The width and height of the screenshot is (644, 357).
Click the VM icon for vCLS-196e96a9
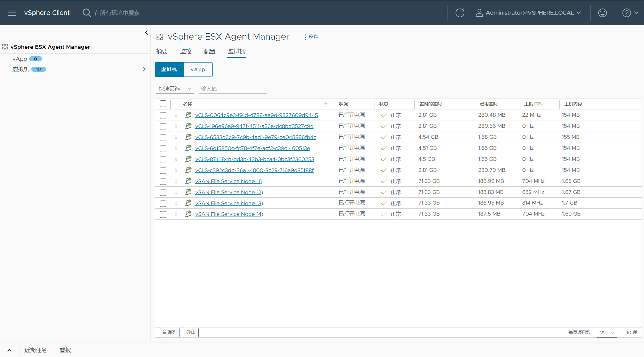click(x=188, y=126)
